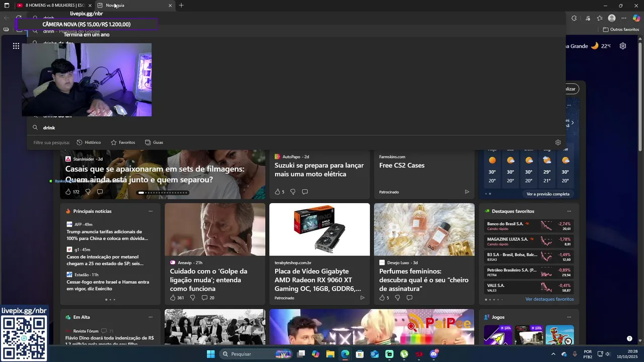The image size is (644, 362).
Task: Open Placa de Vídeo Gigabyte sponsored card
Action: coord(319,254)
